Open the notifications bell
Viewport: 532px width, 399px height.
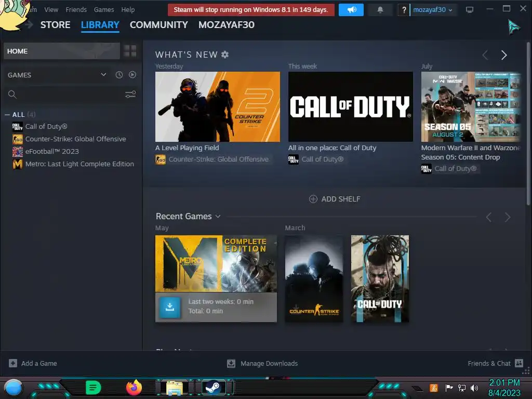click(x=380, y=10)
